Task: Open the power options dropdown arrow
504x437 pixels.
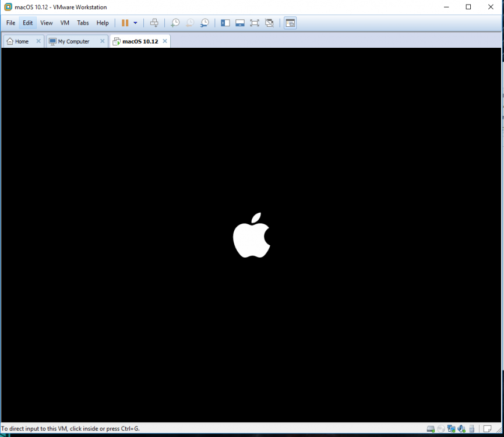Action: 135,23
